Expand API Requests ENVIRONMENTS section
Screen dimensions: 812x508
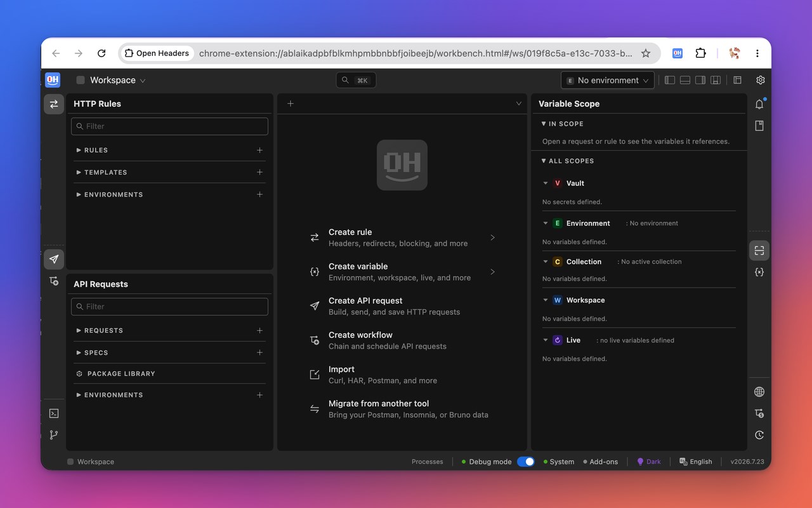click(x=109, y=395)
